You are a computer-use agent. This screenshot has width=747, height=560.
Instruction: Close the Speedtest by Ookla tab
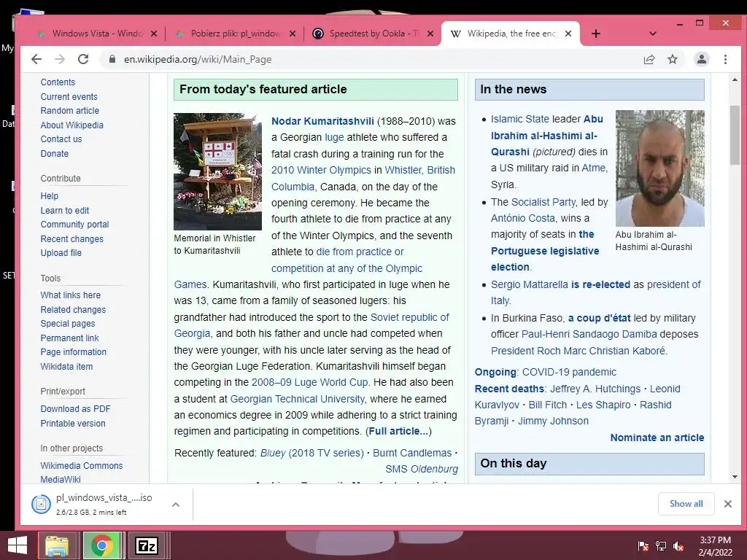430,34
